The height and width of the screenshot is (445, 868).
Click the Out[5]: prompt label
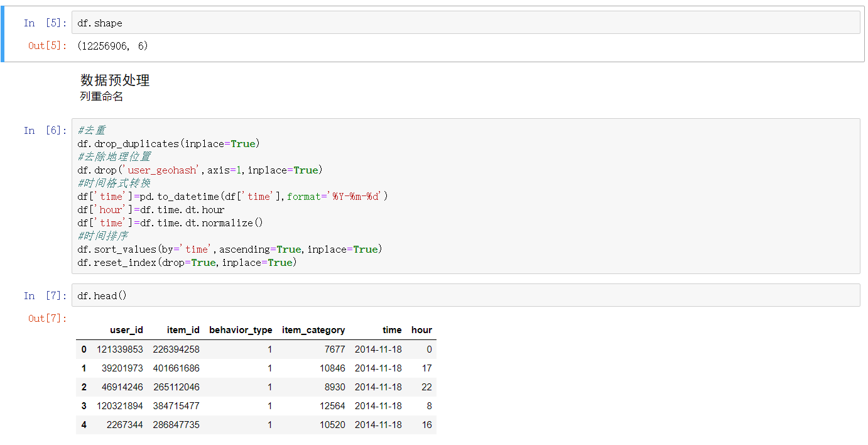point(47,46)
